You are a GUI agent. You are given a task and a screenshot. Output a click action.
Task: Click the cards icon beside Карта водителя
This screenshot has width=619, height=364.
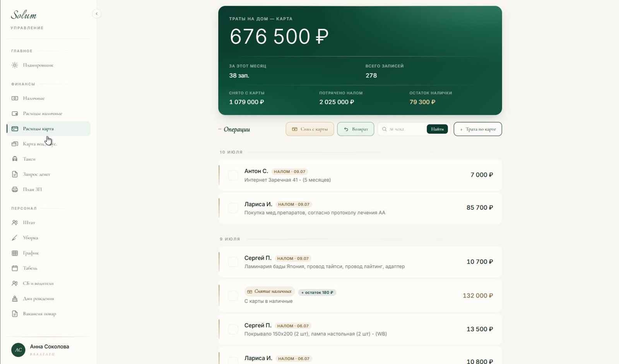[15, 144]
